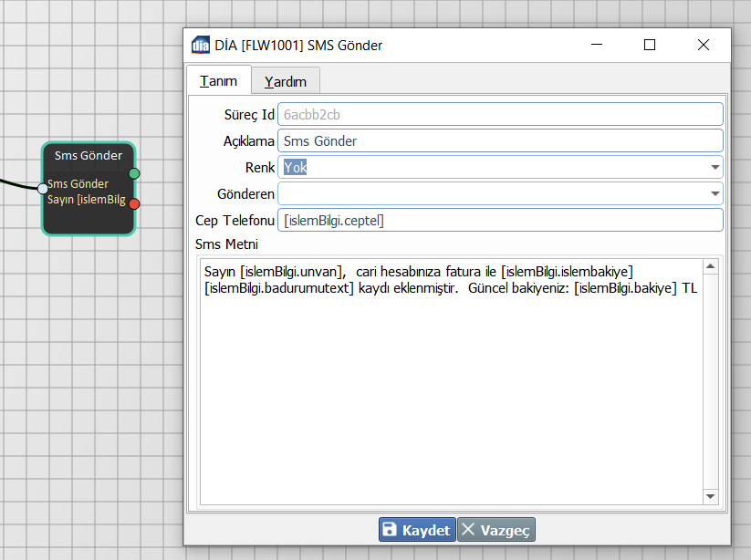Click the input connector on Sms Gönder node
The width and height of the screenshot is (751, 560).
pos(42,189)
